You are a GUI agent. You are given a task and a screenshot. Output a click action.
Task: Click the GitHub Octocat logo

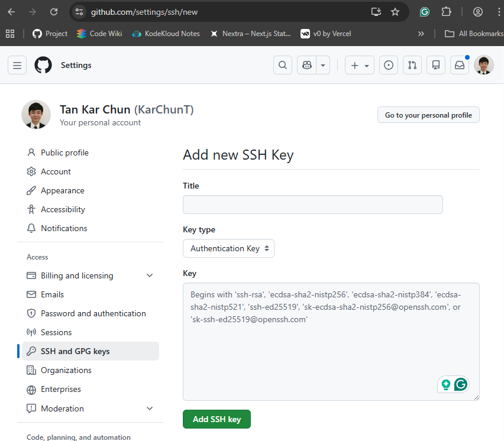(43, 65)
